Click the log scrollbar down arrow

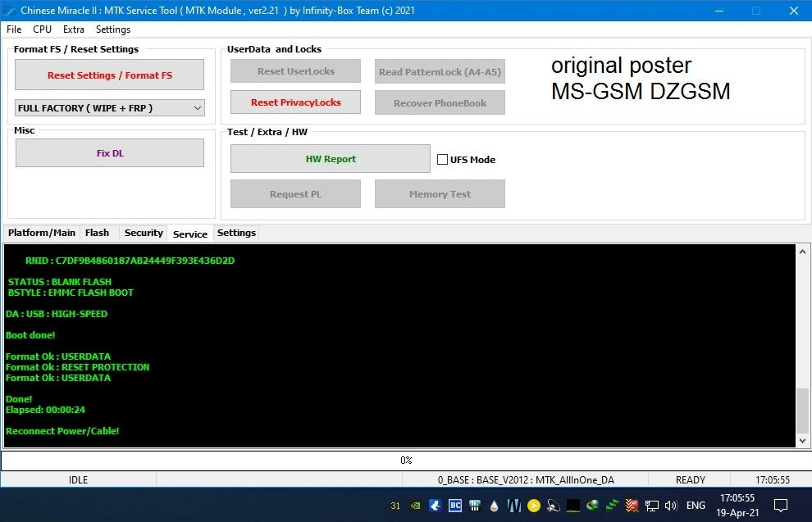pyautogui.click(x=802, y=441)
